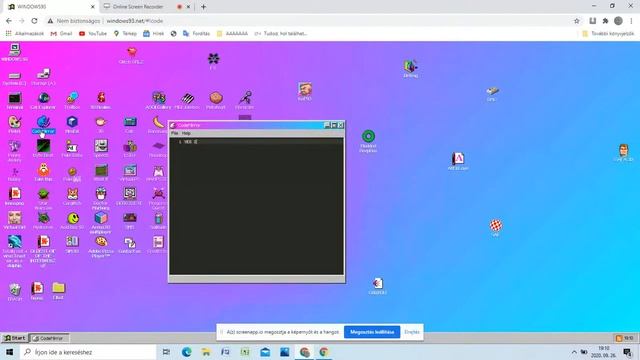This screenshot has height=360, width=640.
Task: Click the Windows search box on taskbar
Action: [88, 352]
